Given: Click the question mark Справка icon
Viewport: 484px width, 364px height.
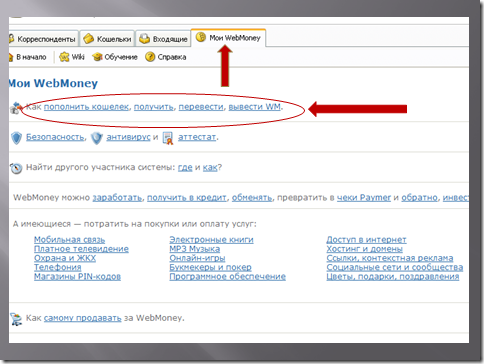Looking at the screenshot, I should pos(150,57).
